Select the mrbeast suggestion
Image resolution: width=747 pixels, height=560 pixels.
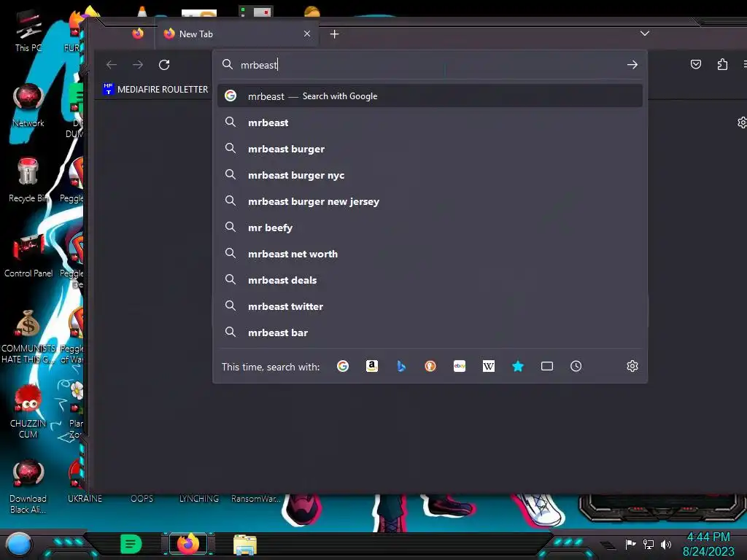click(x=430, y=122)
